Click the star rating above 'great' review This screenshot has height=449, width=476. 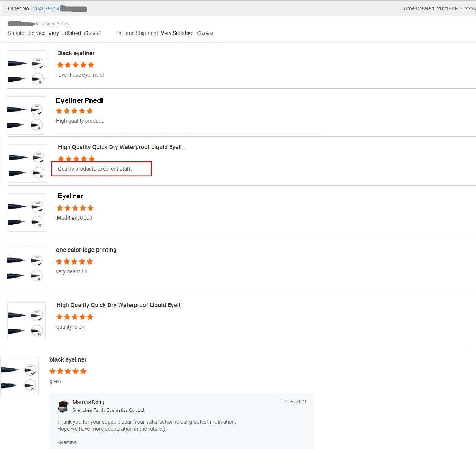(x=68, y=371)
